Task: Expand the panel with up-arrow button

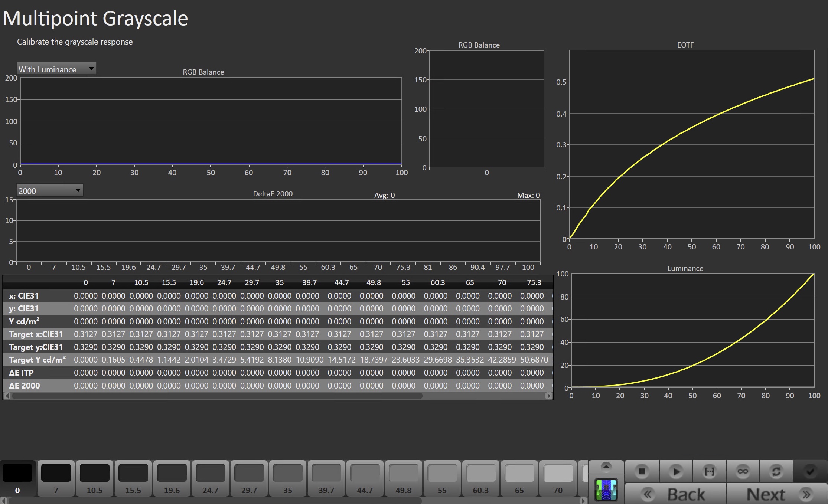Action: 606,466
